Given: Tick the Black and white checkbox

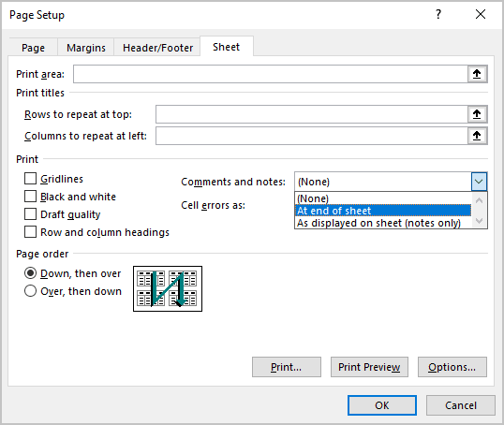Looking at the screenshot, I should pos(30,197).
